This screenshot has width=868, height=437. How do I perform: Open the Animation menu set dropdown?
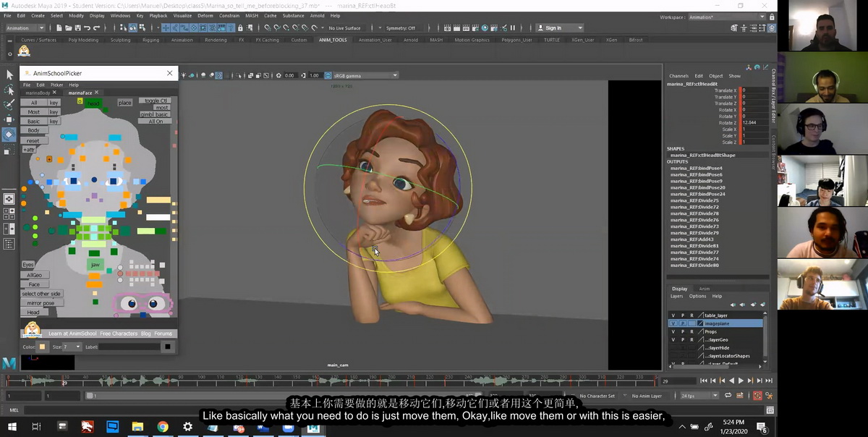pos(26,28)
